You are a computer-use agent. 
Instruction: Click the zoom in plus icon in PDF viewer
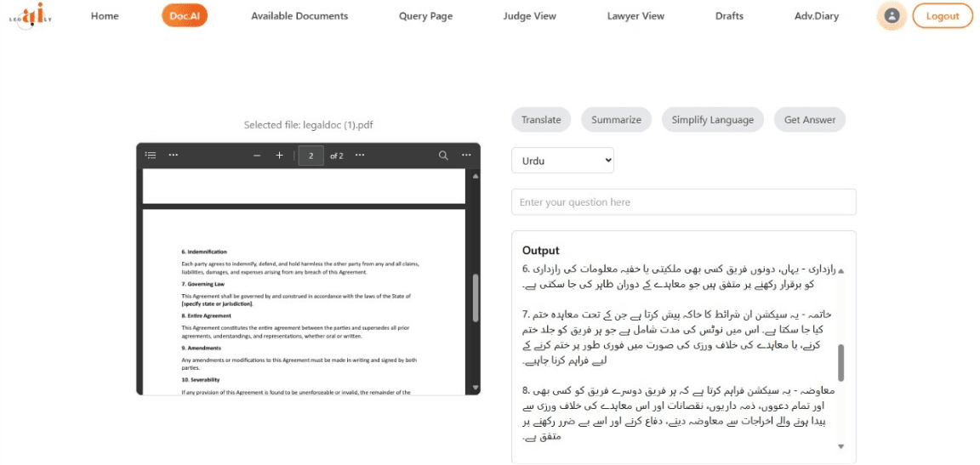[x=279, y=156]
